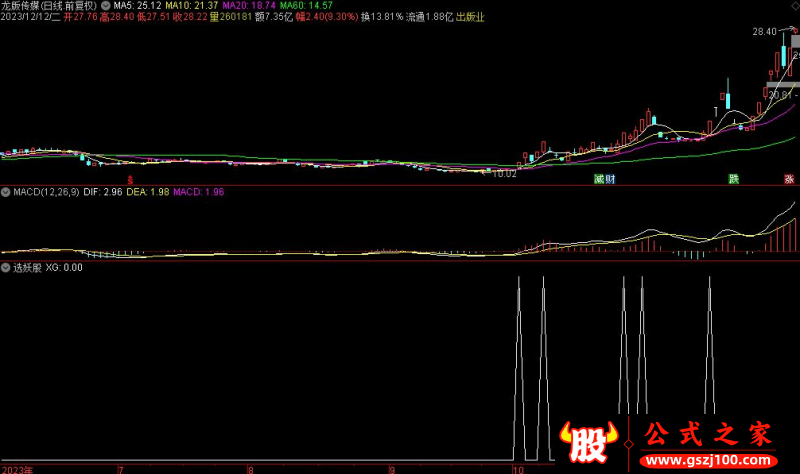The width and height of the screenshot is (800, 474).
Task: Click the float shares 流通1.88亿
Action: [430, 17]
